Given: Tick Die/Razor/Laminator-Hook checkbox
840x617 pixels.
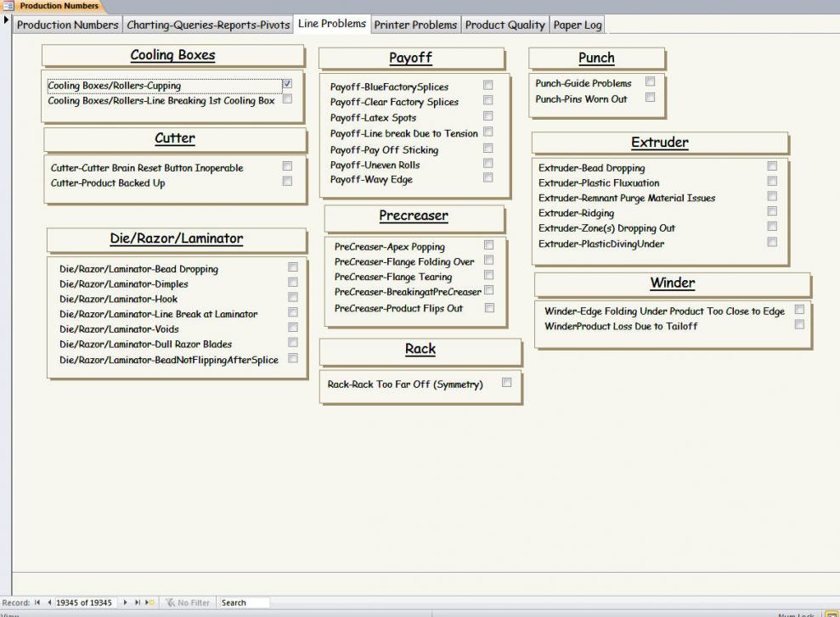Looking at the screenshot, I should [292, 296].
